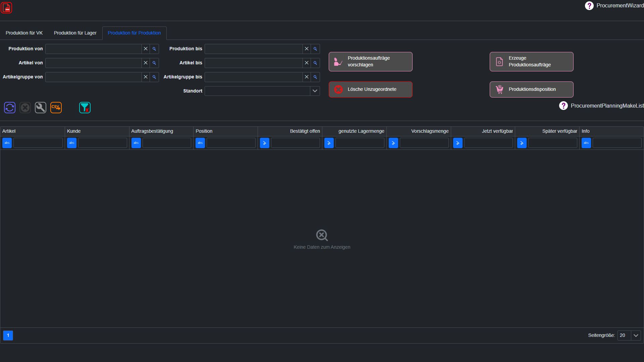Viewport: 644px width, 362px height.
Task: Click the Kunde column filter input
Action: (103, 143)
